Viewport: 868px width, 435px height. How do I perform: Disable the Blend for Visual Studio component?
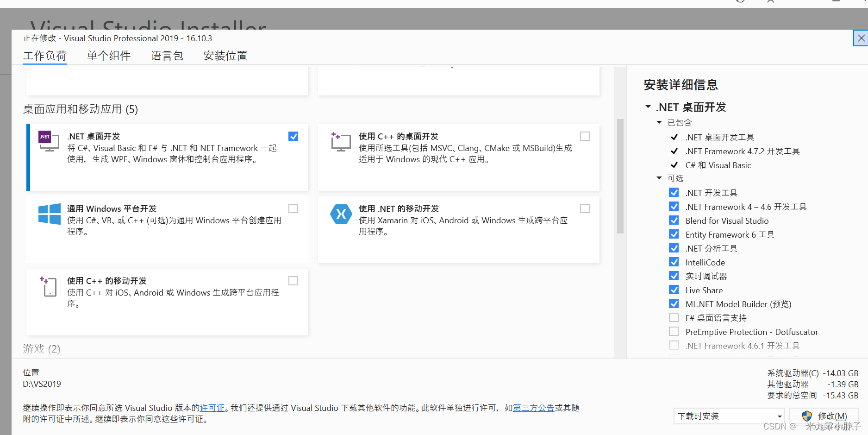(x=674, y=220)
